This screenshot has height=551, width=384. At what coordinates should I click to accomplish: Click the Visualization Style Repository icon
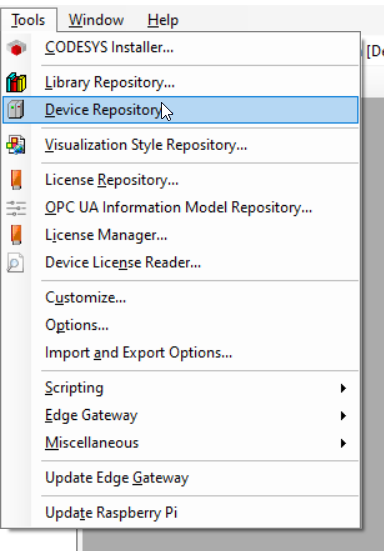(16, 145)
